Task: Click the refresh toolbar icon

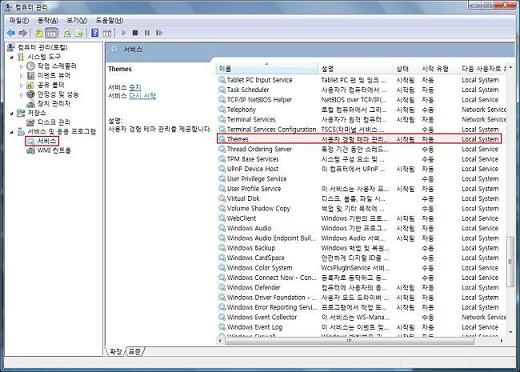Action: click(x=67, y=33)
